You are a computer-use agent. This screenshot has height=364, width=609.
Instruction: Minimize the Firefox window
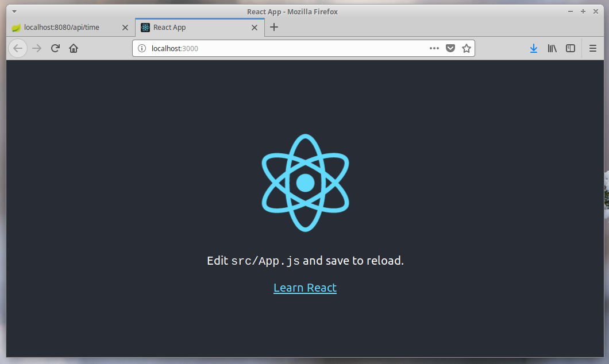pos(570,11)
